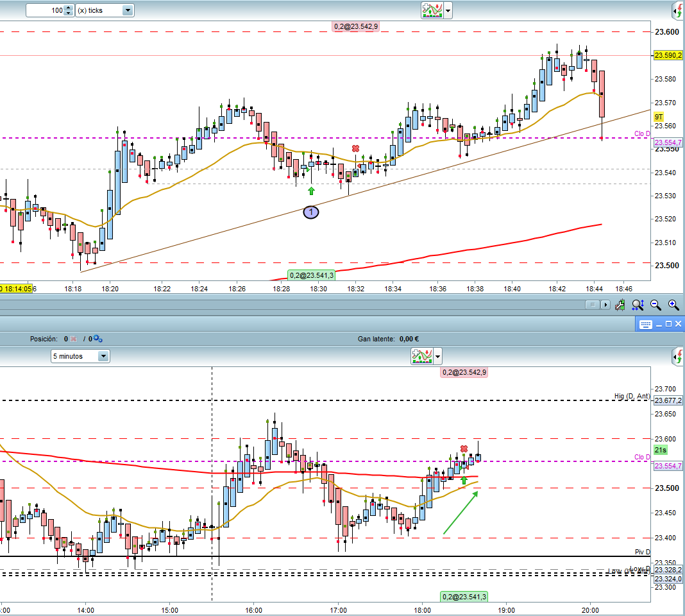Click the 23.700 price axis label on the 5 minutos chart
Image resolution: width=685 pixels, height=616 pixels.
665,389
